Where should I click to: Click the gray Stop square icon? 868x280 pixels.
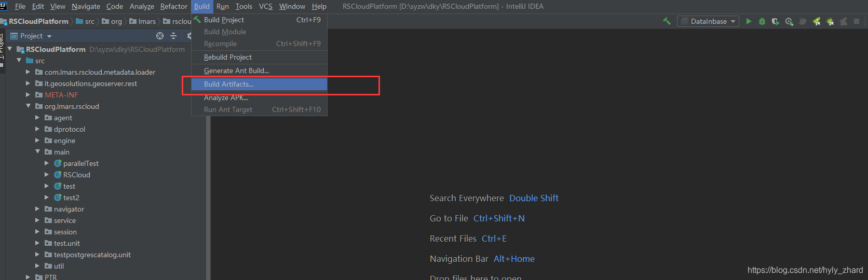point(857,21)
